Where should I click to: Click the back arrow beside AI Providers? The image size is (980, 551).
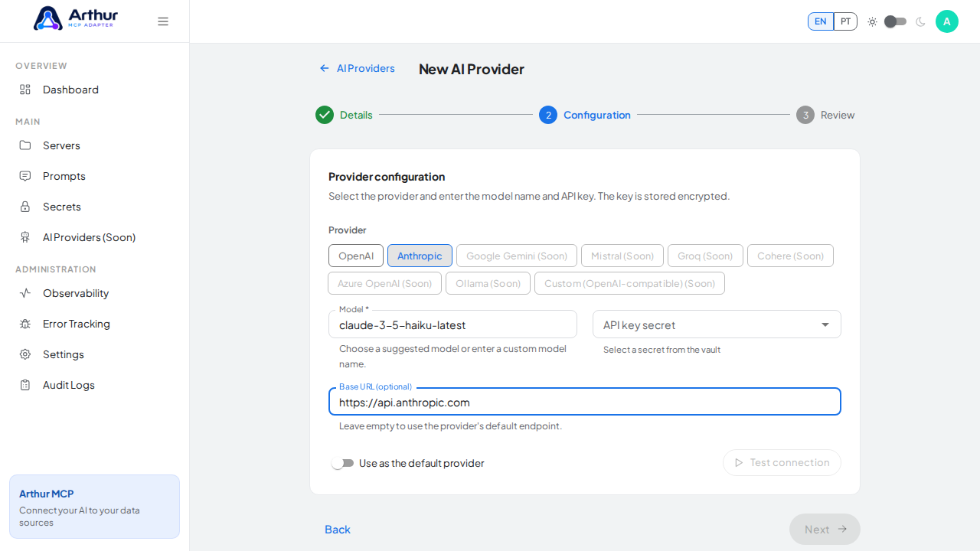click(x=325, y=68)
